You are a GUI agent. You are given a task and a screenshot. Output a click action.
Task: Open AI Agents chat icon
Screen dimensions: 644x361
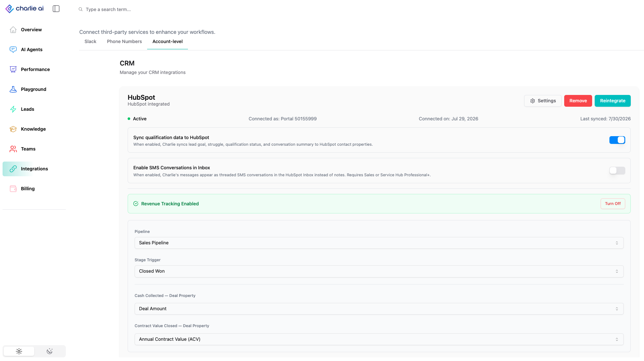coord(13,50)
